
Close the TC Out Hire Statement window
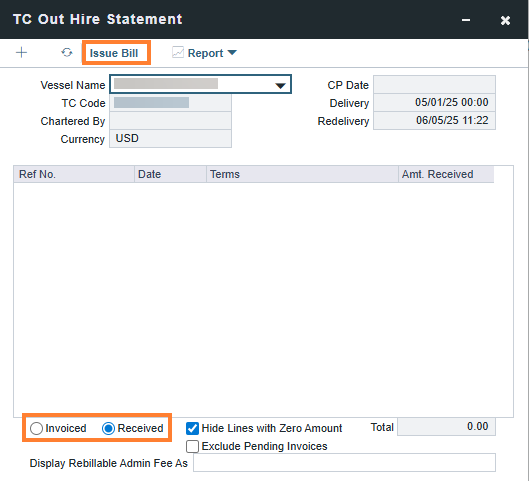(x=505, y=20)
